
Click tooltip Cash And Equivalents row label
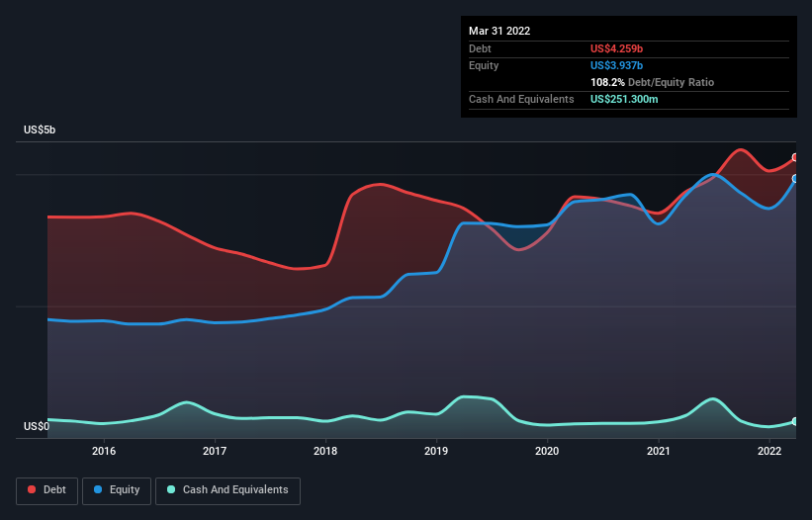(521, 99)
